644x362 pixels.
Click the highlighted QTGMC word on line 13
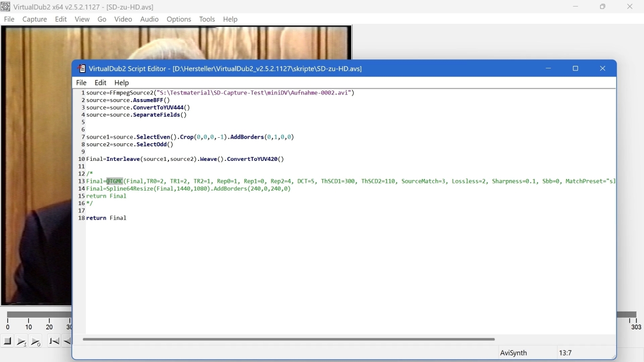(x=115, y=181)
